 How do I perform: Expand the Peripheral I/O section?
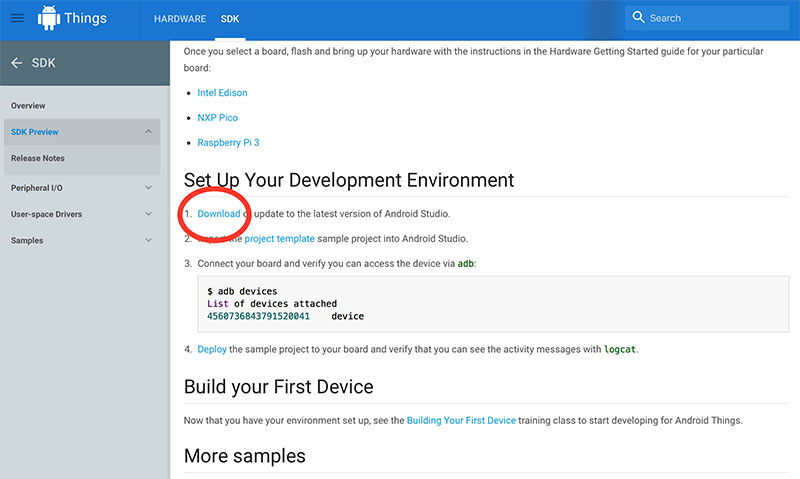148,187
